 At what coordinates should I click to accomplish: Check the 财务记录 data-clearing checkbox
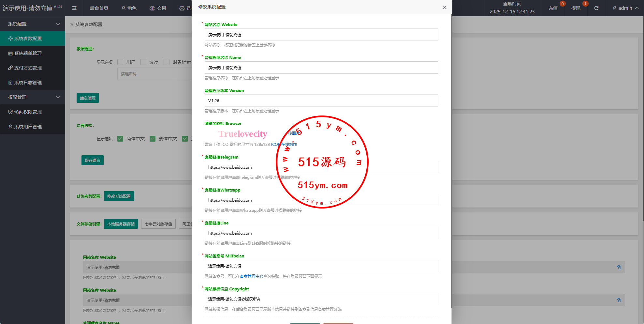point(167,62)
